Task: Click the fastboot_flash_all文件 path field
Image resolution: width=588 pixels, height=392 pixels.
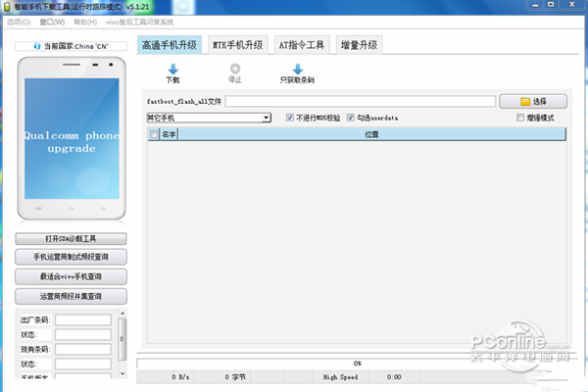Action: [x=361, y=101]
